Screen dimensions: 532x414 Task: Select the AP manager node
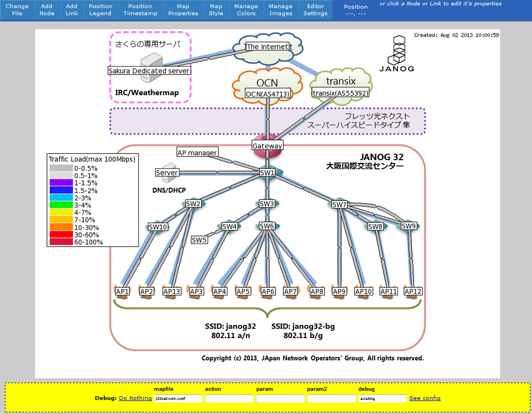[197, 153]
